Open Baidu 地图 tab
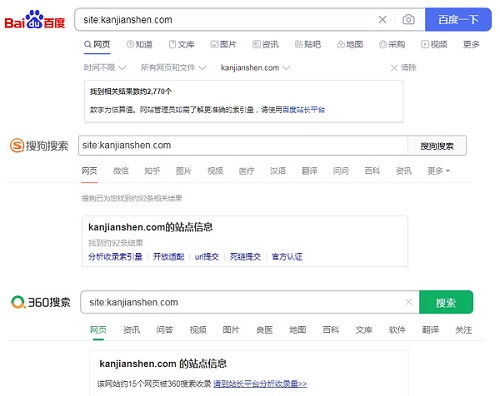Screen dimensions: 500x396 pos(350,44)
